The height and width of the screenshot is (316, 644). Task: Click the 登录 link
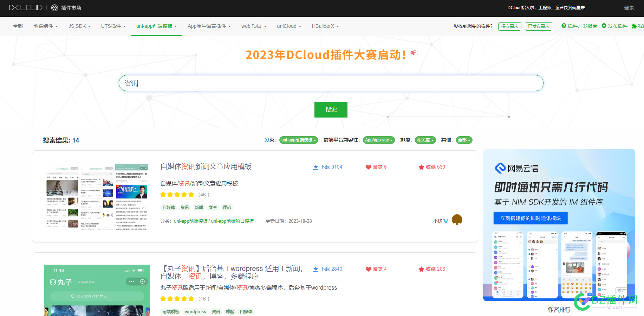tap(629, 8)
